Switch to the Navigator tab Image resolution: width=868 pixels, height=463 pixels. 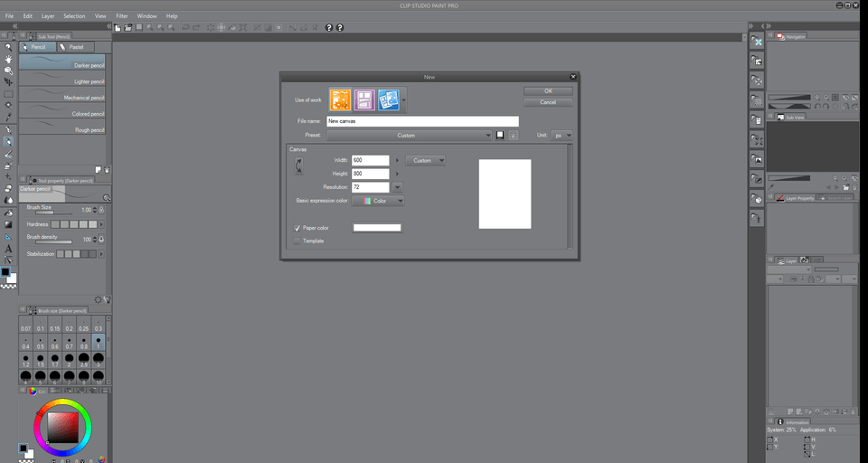pos(791,36)
